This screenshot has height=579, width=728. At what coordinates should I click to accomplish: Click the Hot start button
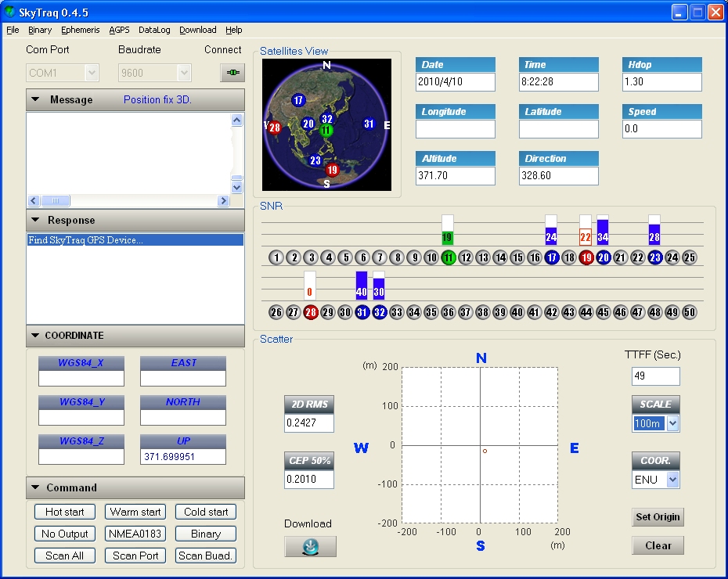coord(64,512)
